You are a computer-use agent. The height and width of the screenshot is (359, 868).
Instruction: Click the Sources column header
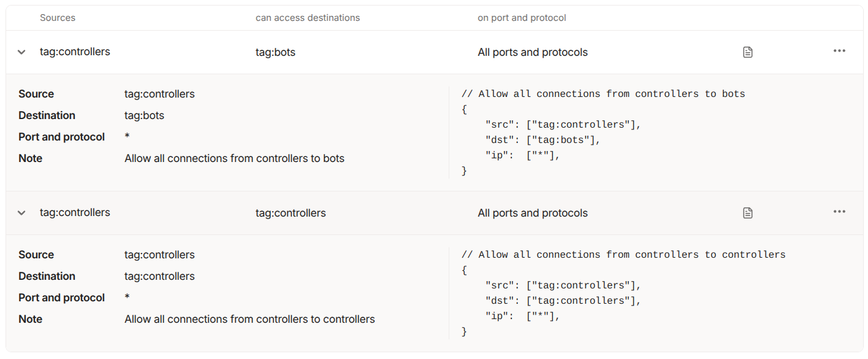pyautogui.click(x=58, y=18)
